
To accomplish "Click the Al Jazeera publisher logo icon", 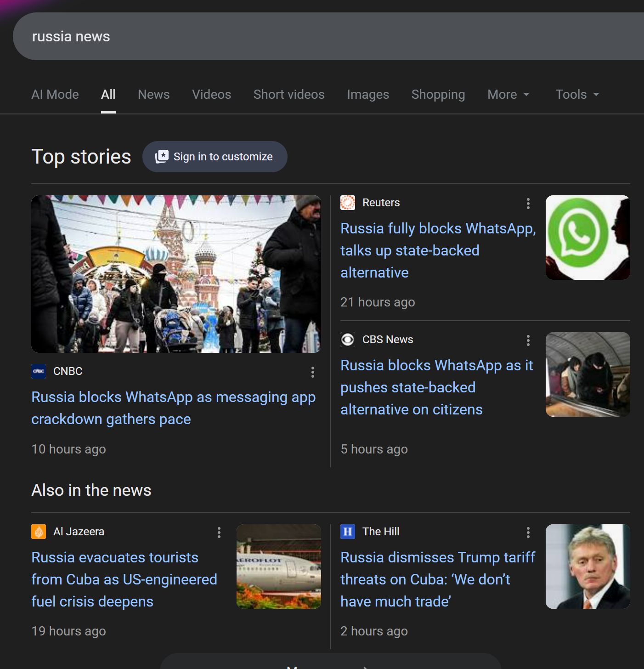I will [x=39, y=532].
